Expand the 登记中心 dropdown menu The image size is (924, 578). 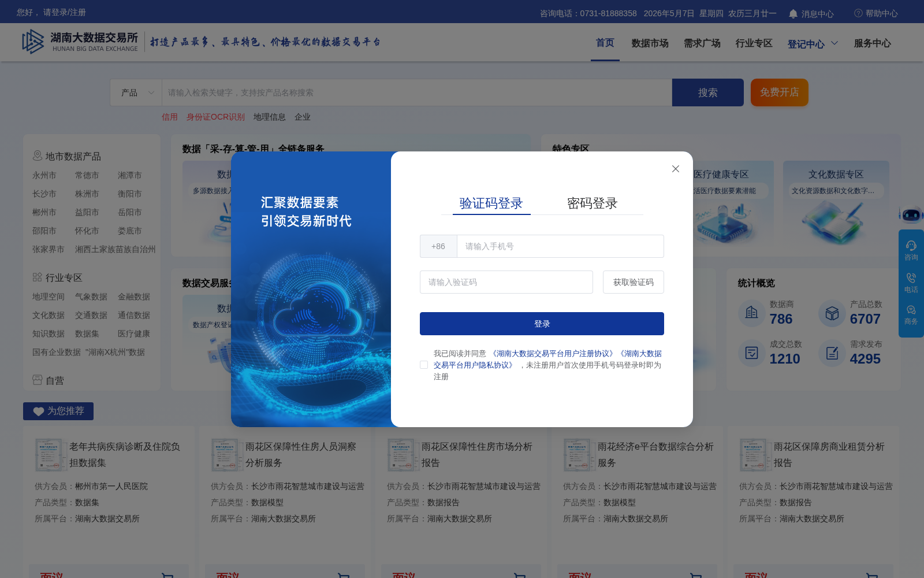click(x=813, y=44)
